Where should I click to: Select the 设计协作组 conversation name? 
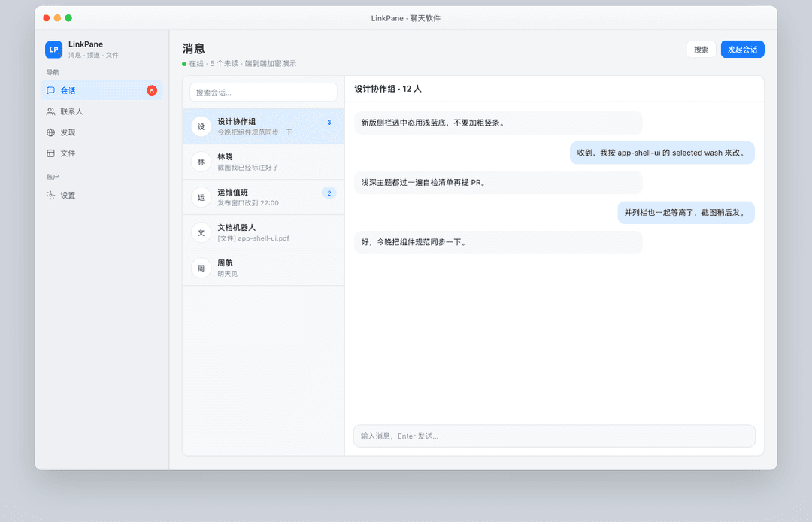[237, 121]
